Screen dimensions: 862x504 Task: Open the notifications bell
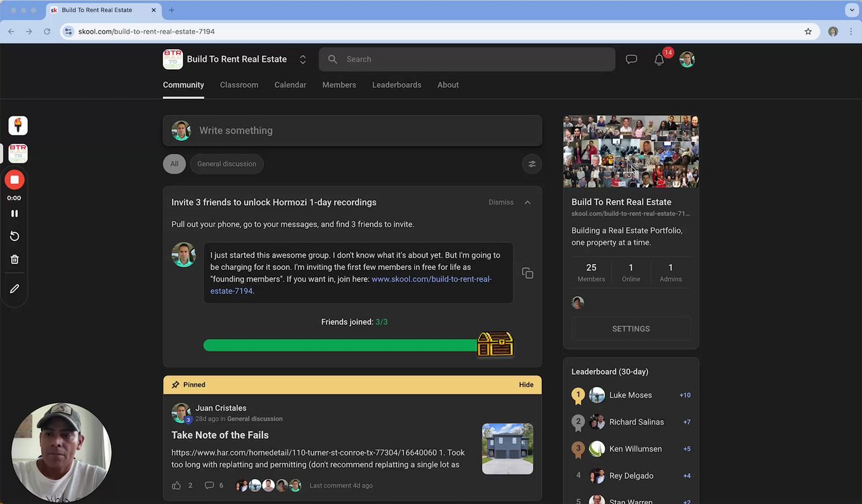[659, 60]
